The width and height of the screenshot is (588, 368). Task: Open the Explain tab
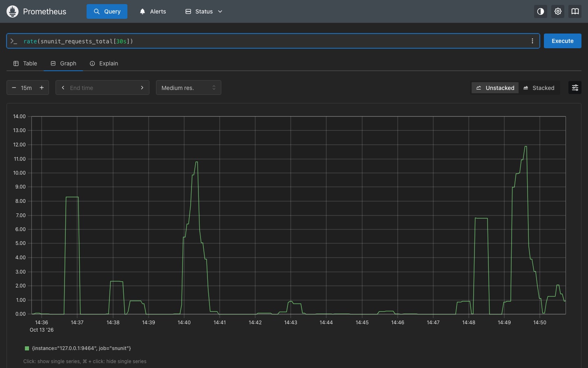click(104, 63)
